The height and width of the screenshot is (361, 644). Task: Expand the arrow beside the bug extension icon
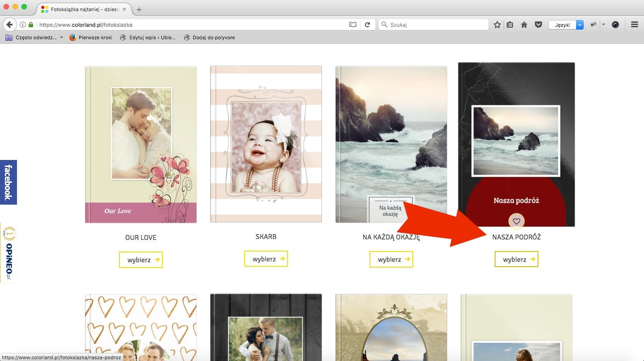click(x=603, y=25)
